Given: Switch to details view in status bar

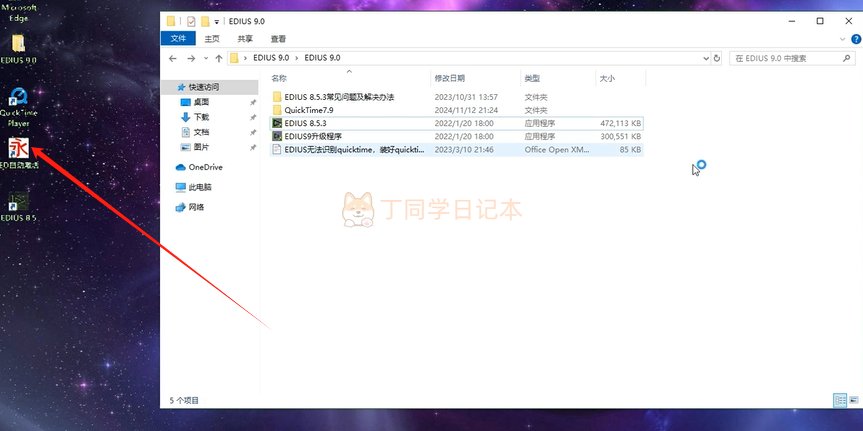Looking at the screenshot, I should point(840,400).
